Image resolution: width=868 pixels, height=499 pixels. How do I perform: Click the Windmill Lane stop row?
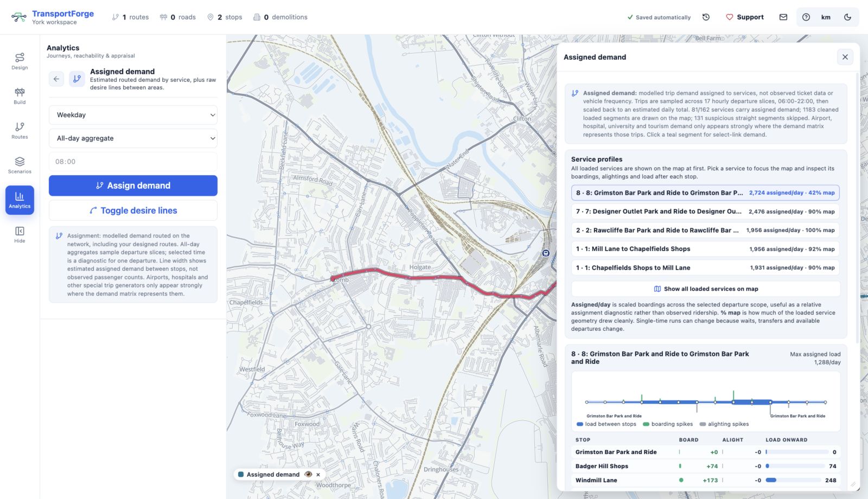705,480
